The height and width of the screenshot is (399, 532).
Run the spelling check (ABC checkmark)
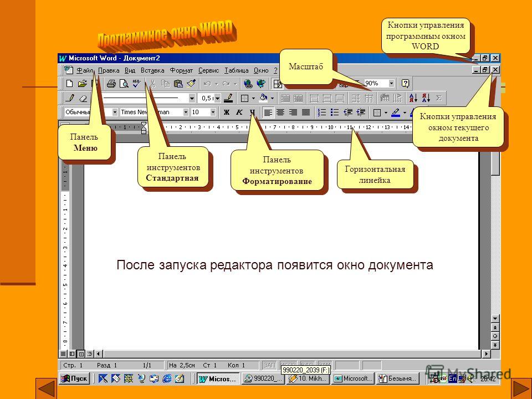pos(136,84)
